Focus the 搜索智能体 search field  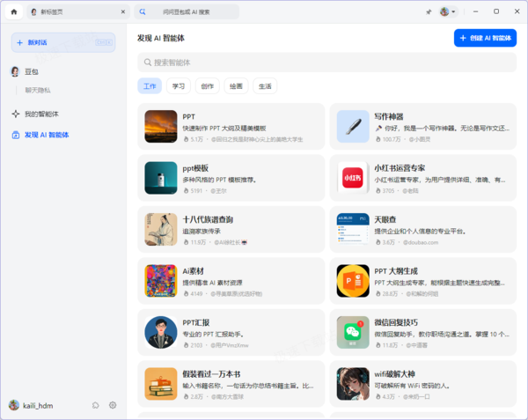point(326,63)
